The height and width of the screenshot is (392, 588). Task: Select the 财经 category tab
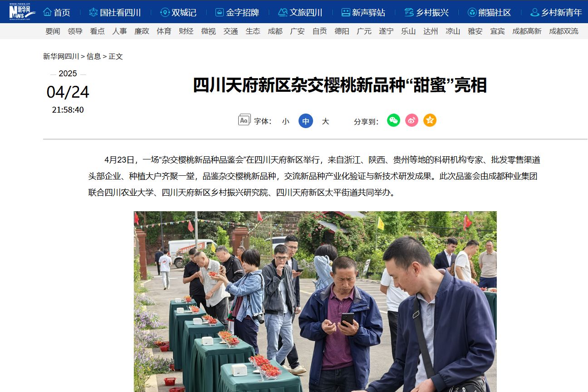pyautogui.click(x=186, y=31)
